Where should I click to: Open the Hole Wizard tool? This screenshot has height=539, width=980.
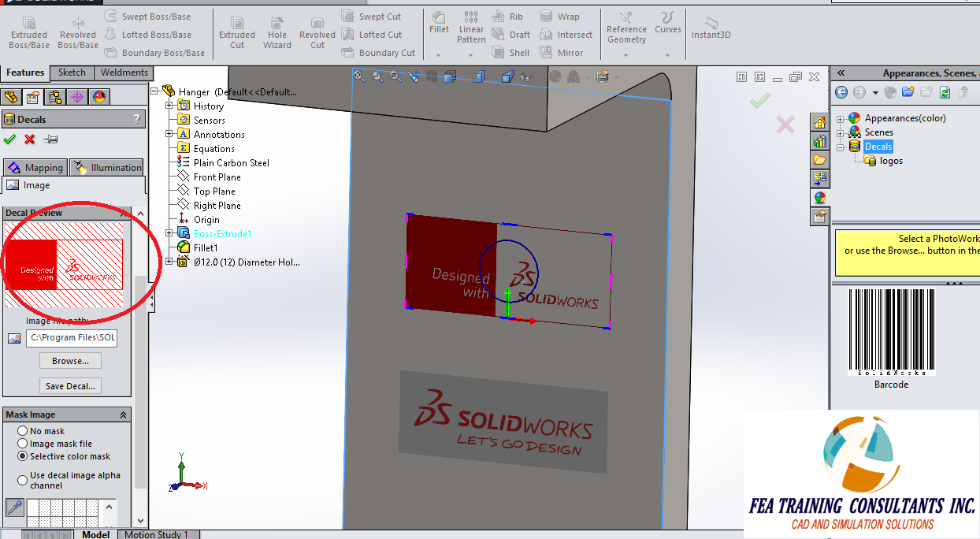pyautogui.click(x=277, y=33)
